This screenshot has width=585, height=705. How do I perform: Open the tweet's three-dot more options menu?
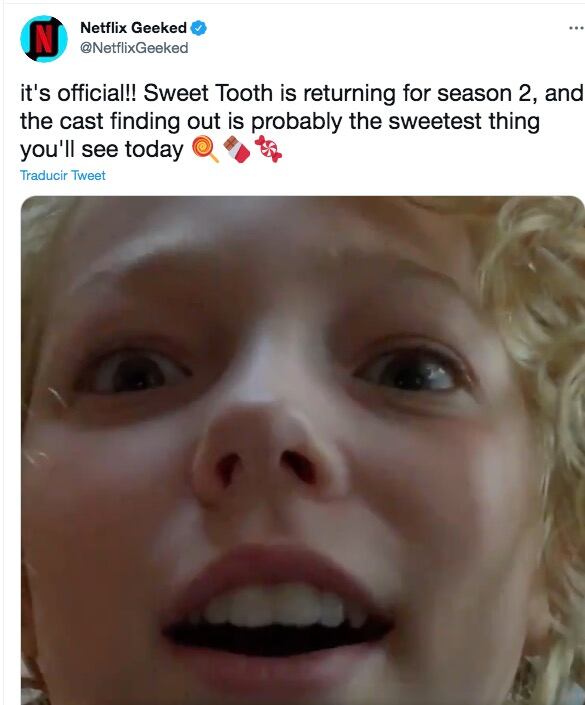pos(576,28)
